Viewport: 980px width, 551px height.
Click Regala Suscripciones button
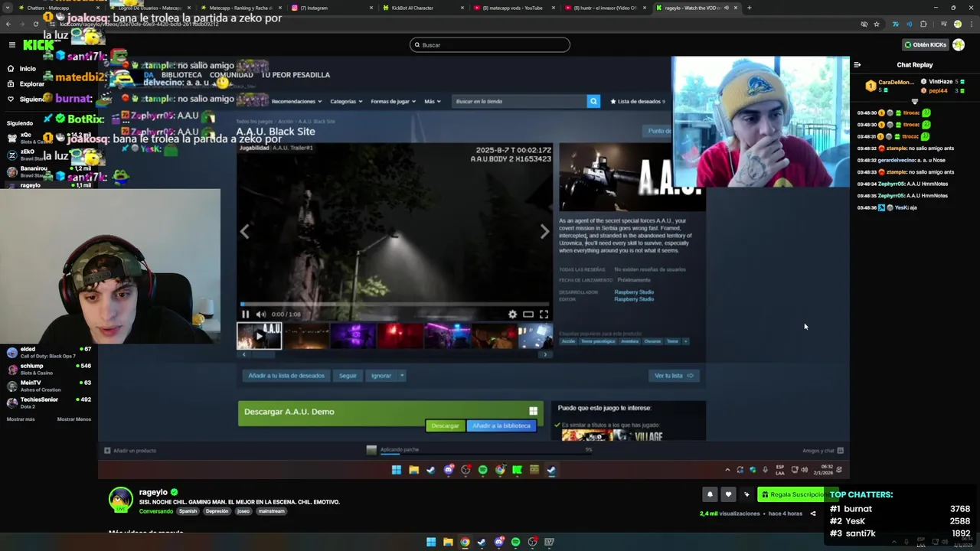pos(796,494)
